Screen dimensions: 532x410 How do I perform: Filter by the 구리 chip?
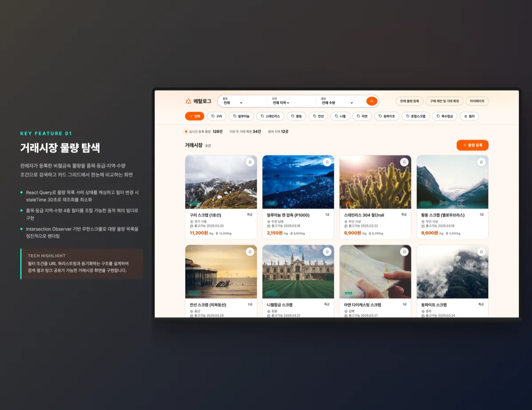click(x=217, y=116)
